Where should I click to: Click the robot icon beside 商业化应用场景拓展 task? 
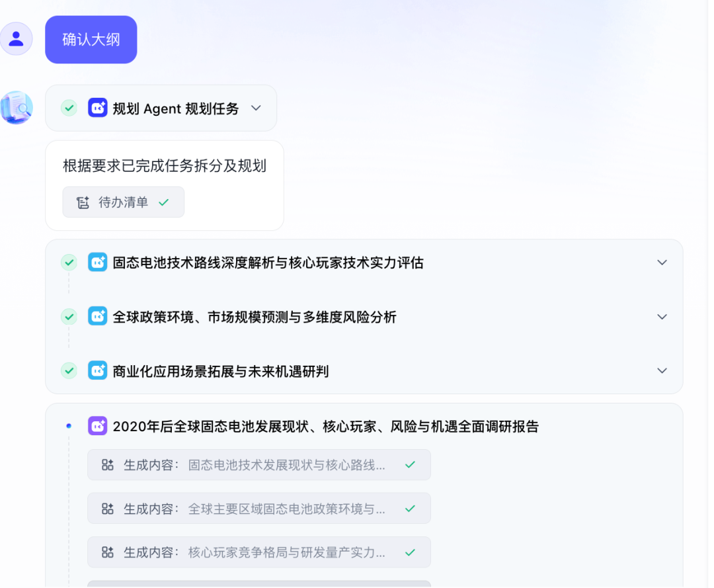98,371
